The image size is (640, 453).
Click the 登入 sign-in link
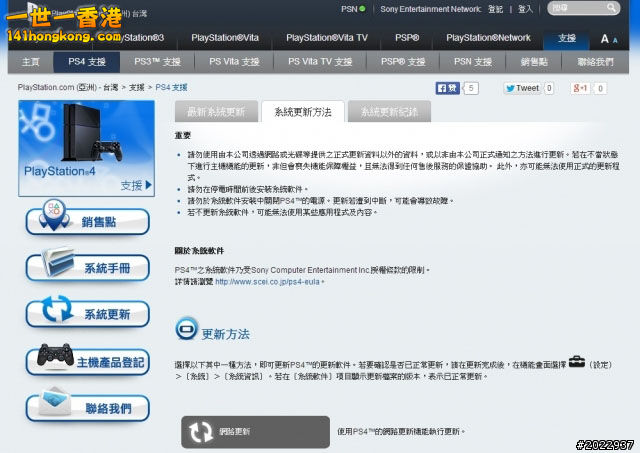pos(526,9)
